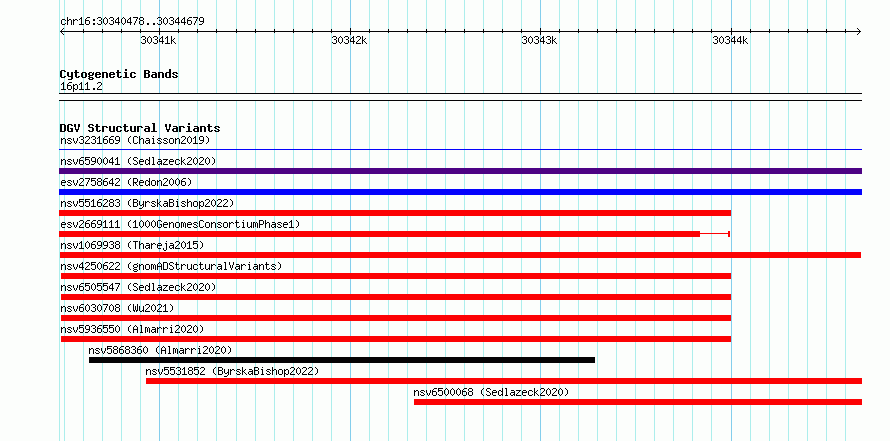Click the nsv5936550 (Almarri2020) label

(x=132, y=329)
